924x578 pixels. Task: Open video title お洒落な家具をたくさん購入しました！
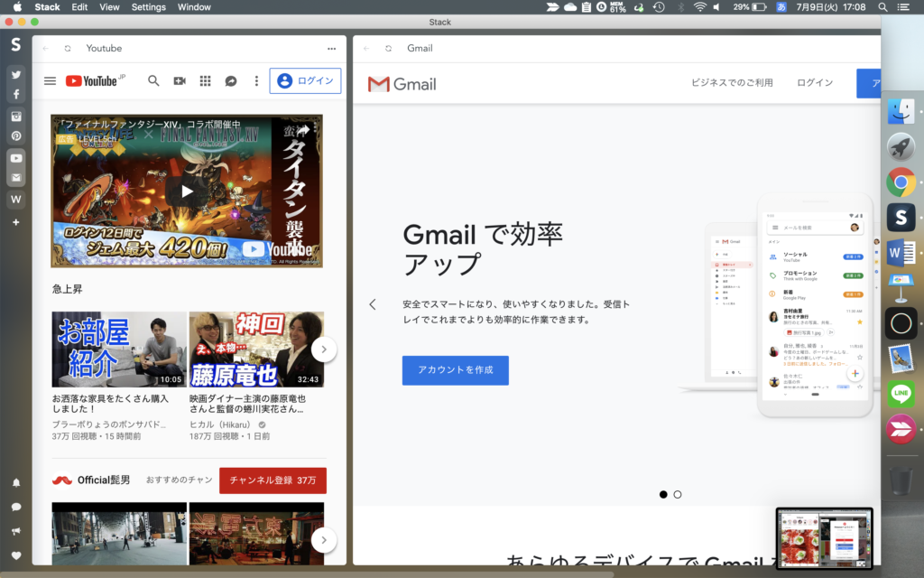click(110, 404)
